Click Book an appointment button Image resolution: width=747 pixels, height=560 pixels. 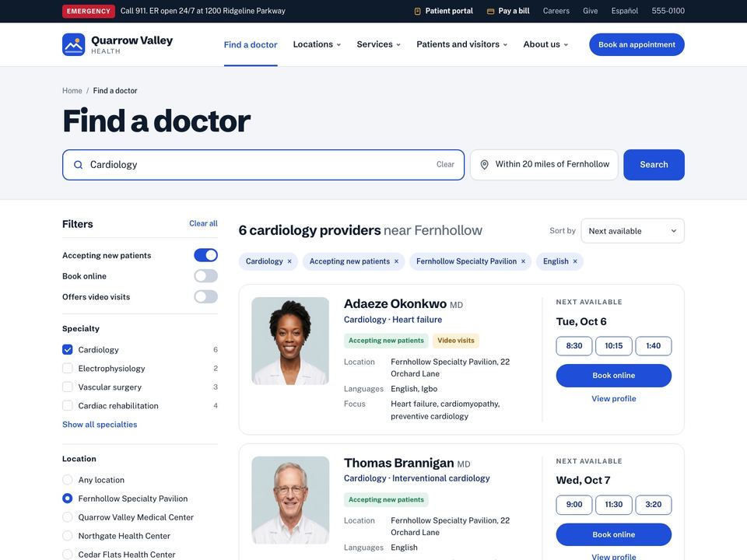(x=637, y=45)
